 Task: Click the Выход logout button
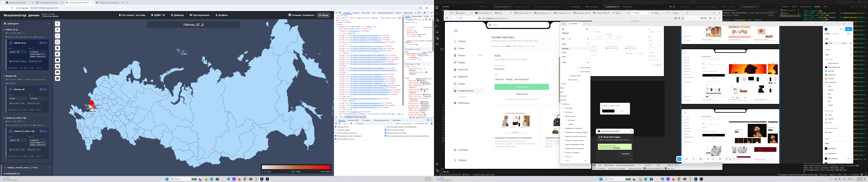323,15
